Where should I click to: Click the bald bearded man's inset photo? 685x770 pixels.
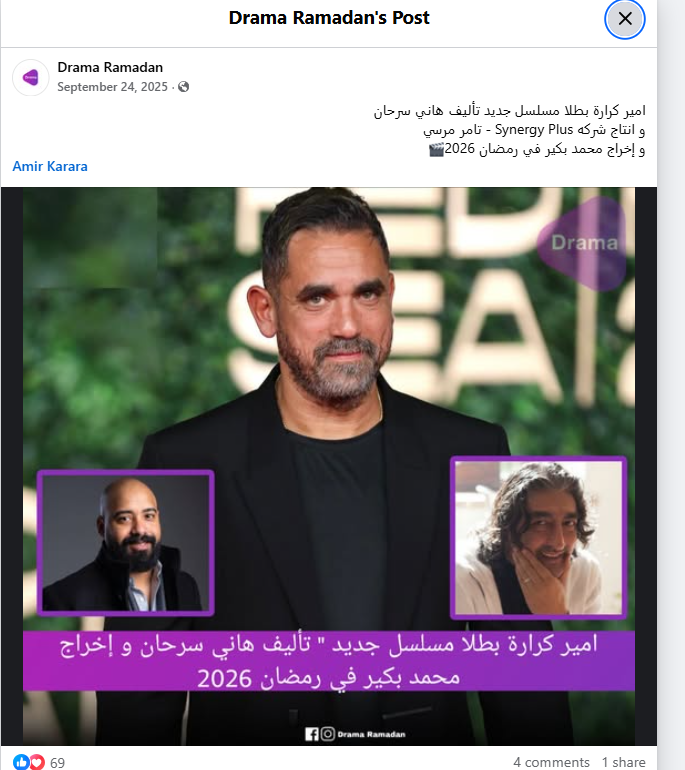(126, 543)
